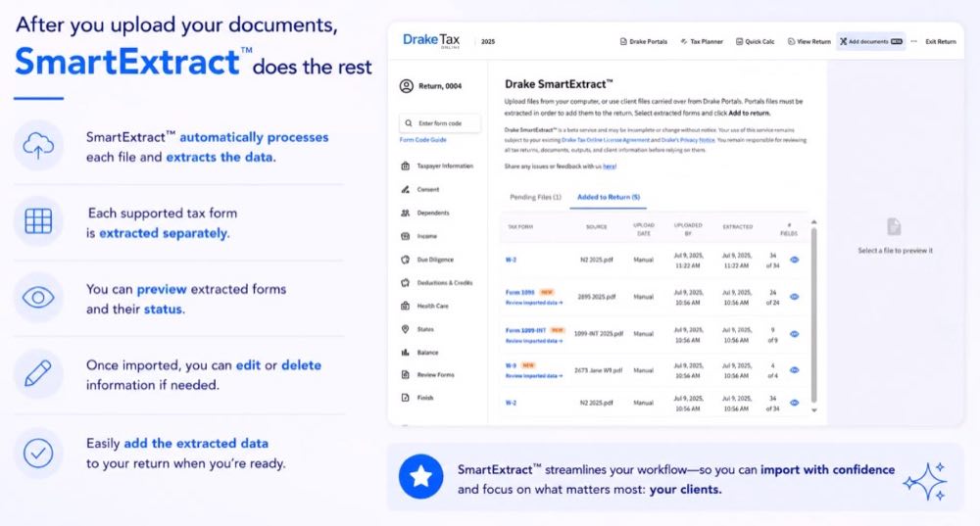
Task: Open the Form Code Guide link
Action: point(423,140)
